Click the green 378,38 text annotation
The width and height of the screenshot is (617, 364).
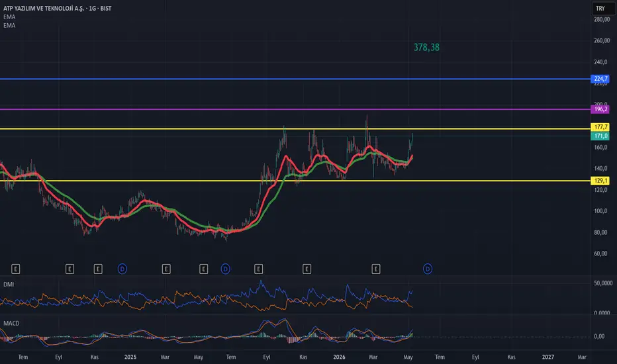coord(426,47)
